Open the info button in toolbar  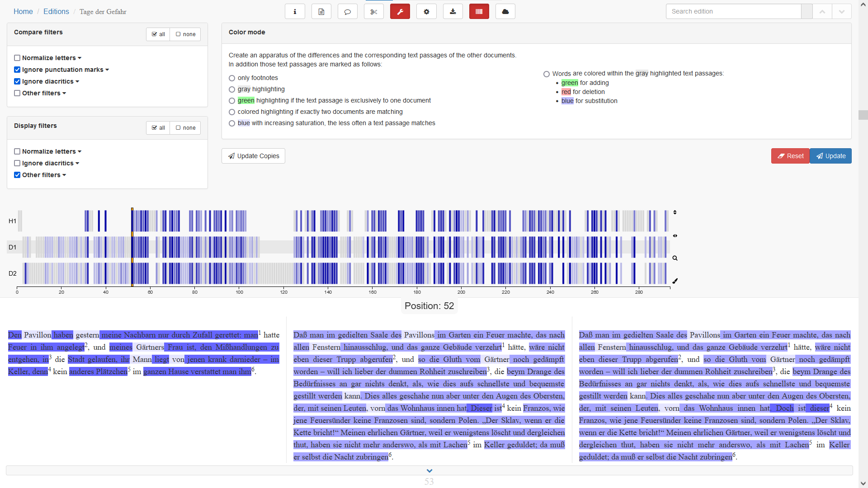coord(295,12)
